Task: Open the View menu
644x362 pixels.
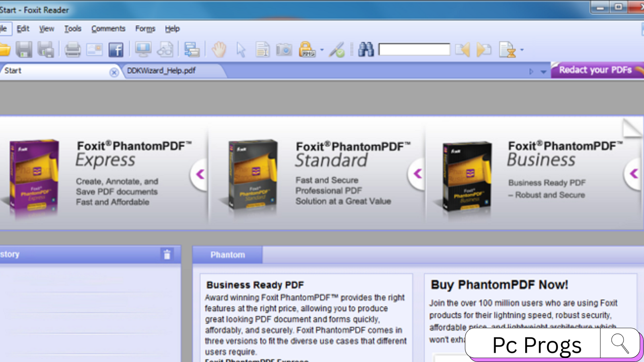Action: coord(47,29)
